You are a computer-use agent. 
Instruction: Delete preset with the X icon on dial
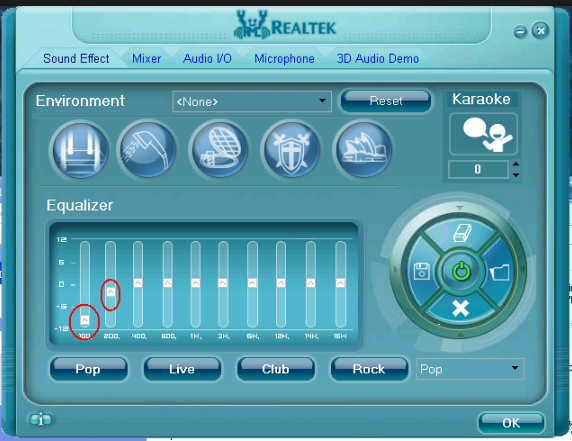460,308
